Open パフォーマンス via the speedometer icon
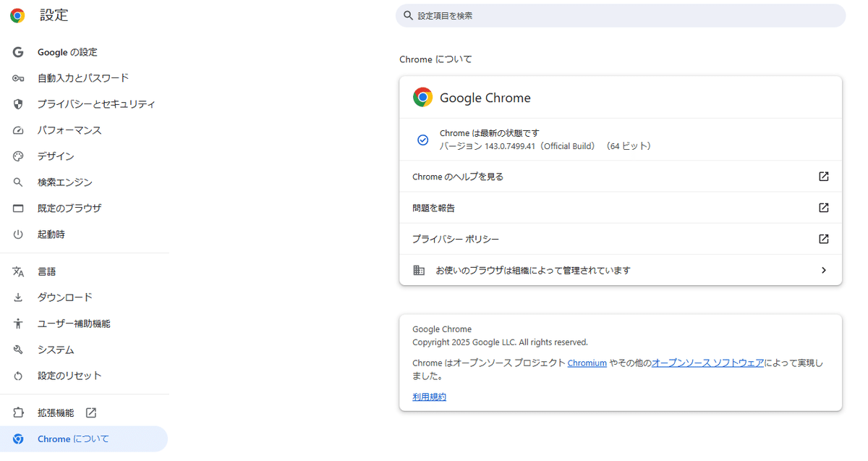 tap(18, 130)
